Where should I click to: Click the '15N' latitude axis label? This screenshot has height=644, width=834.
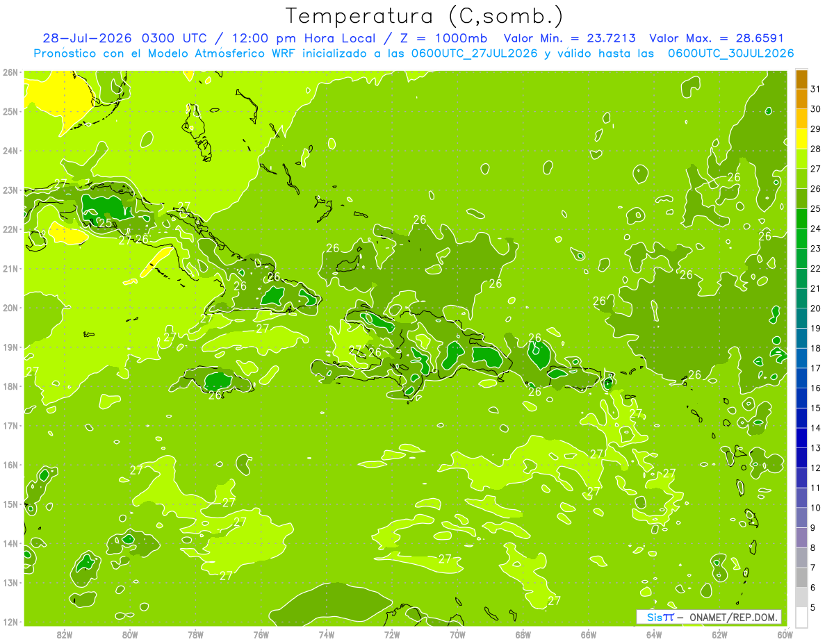tap(10, 504)
